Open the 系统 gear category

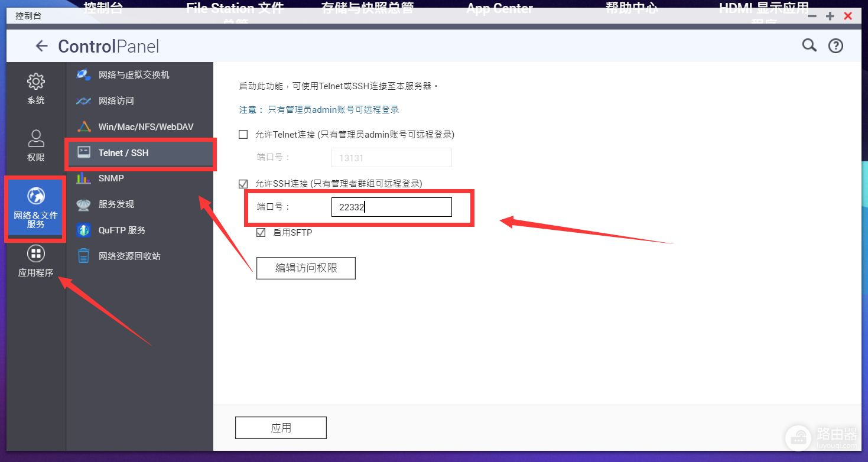click(x=36, y=89)
